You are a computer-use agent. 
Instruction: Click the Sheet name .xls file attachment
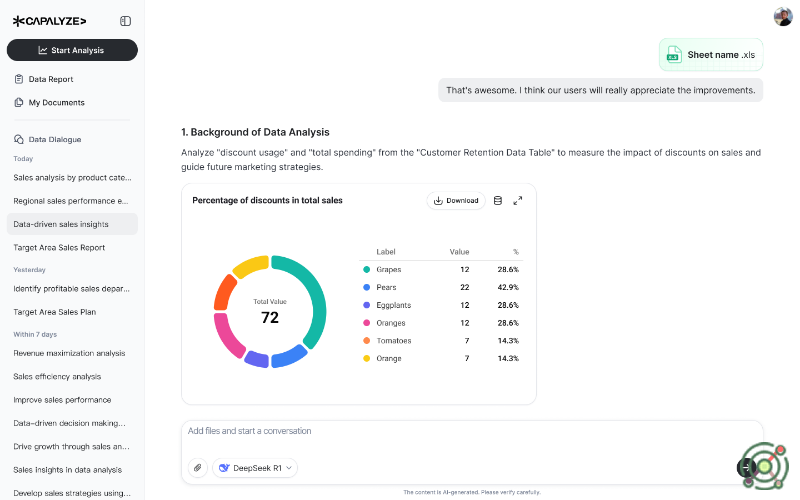(710, 55)
